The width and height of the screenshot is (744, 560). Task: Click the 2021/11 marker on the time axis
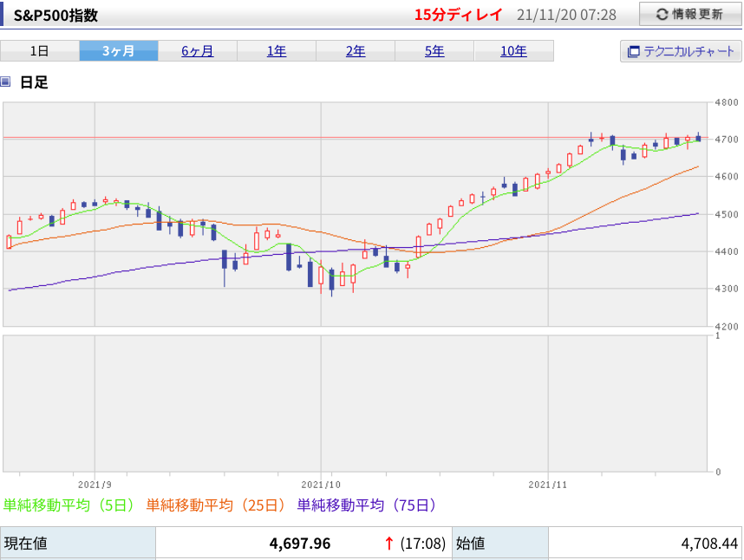click(547, 485)
